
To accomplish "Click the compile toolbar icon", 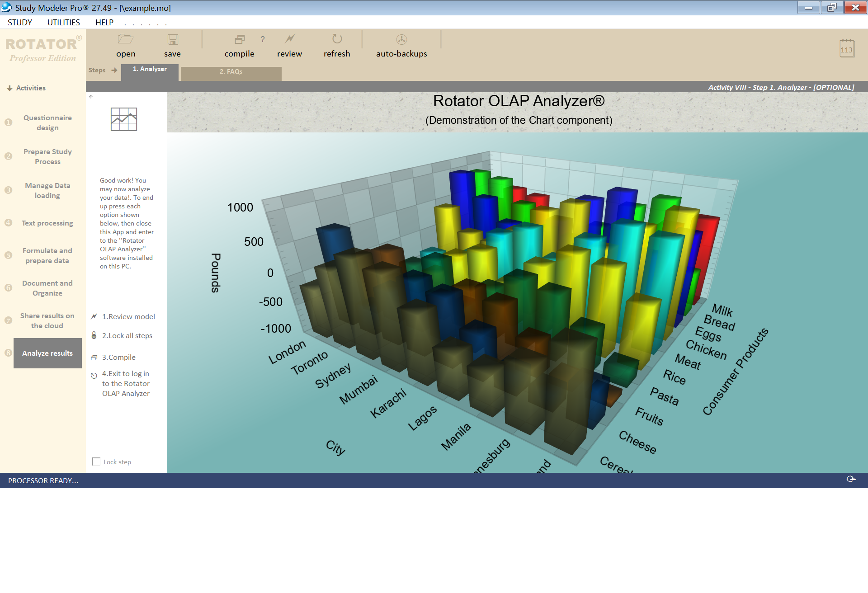I will [x=240, y=39].
